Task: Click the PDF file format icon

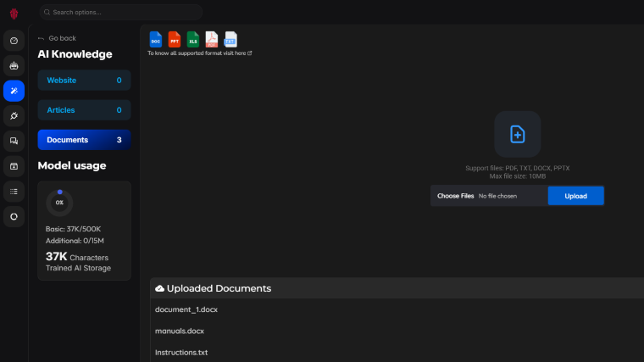Action: 212,39
